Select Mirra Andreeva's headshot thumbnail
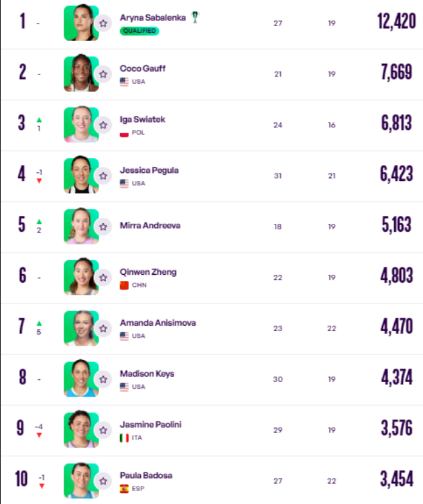The image size is (423, 504). pyautogui.click(x=81, y=226)
